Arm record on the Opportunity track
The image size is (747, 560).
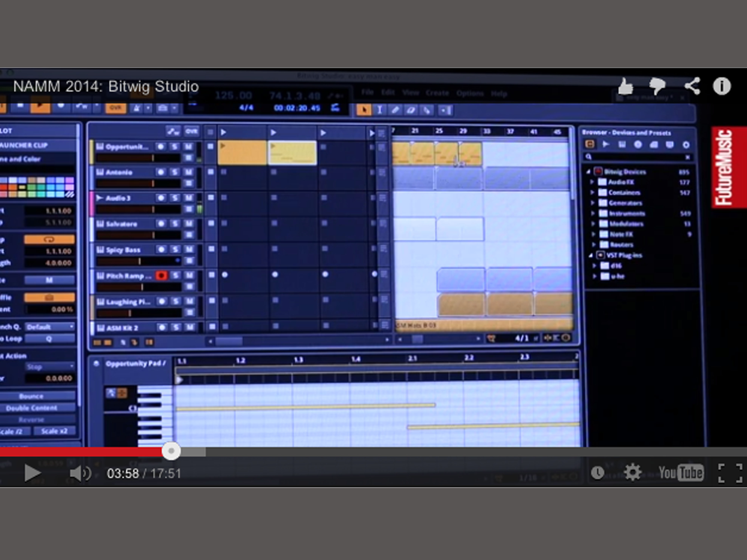click(160, 147)
